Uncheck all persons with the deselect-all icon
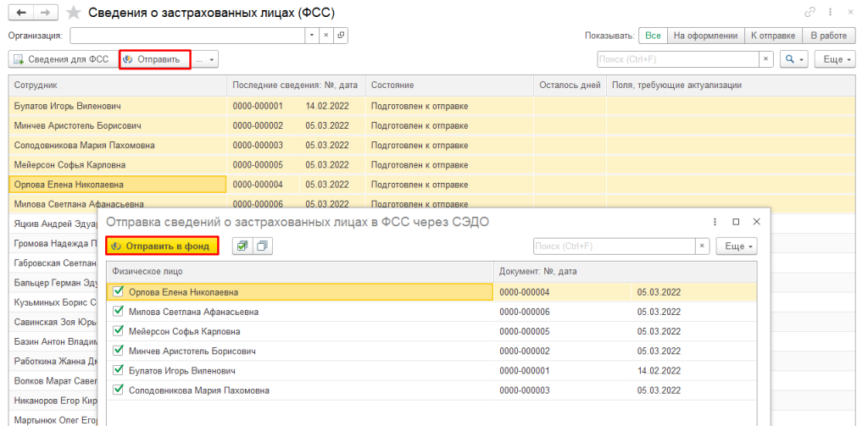 [262, 246]
